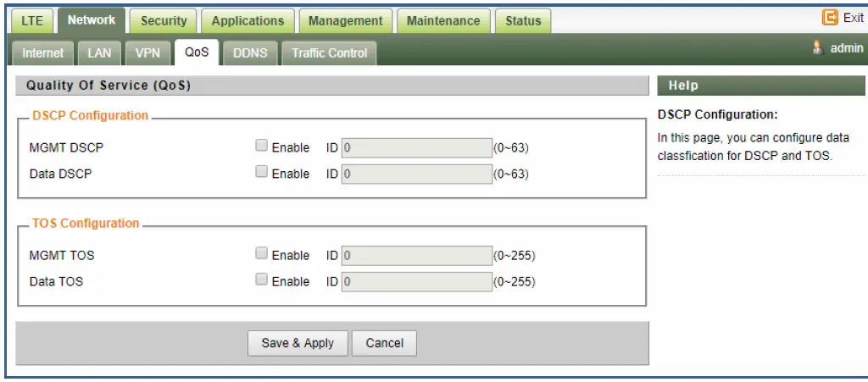The image size is (868, 382).
Task: View the Status tab
Action: point(523,21)
